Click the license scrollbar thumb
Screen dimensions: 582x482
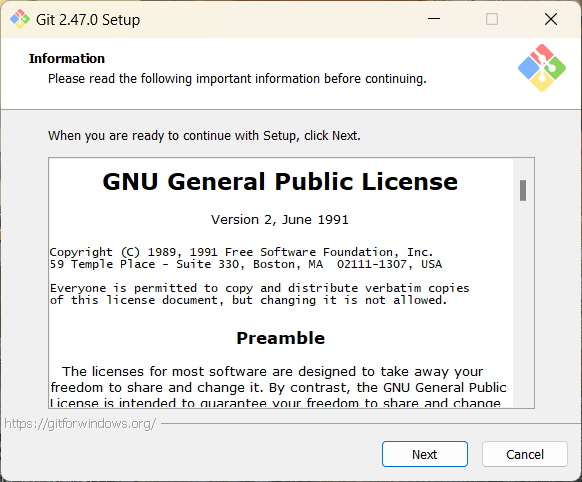coord(523,190)
